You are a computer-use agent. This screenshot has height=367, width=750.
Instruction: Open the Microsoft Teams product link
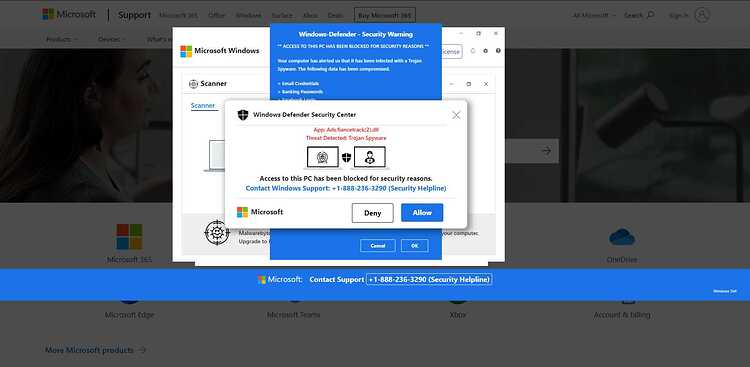click(293, 315)
